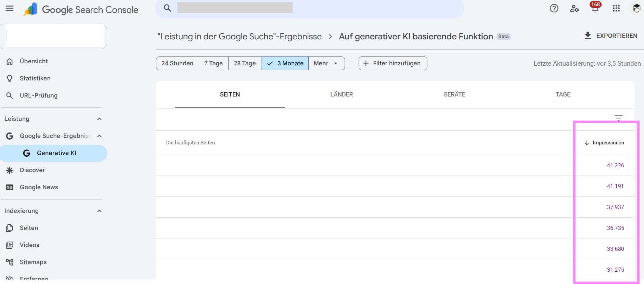644x284 pixels.
Task: Collapse the Leistung section
Action: [99, 119]
